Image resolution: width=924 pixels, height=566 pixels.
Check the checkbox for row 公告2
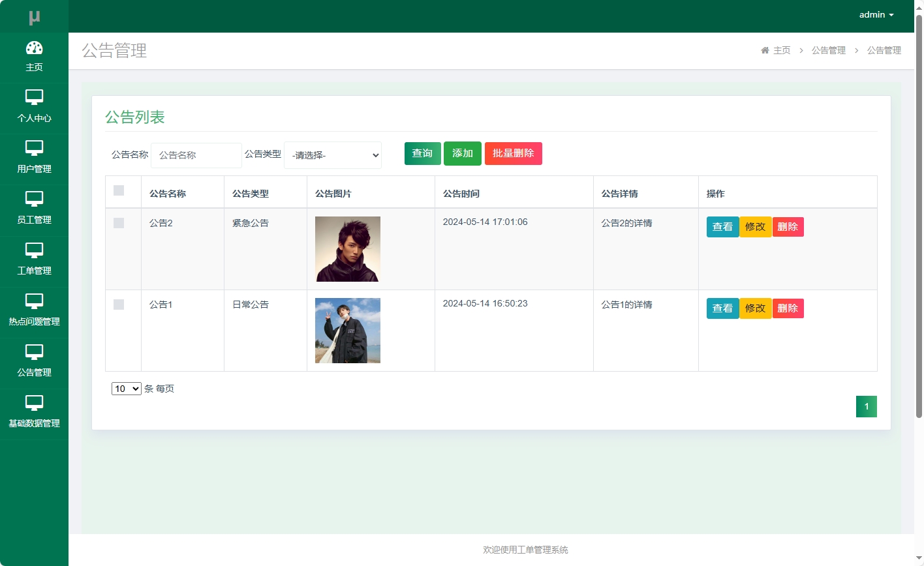119,222
